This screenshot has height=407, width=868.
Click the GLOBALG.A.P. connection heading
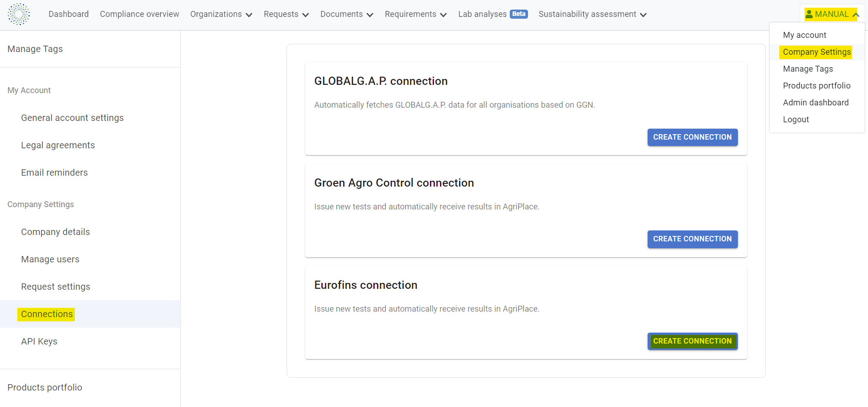[381, 81]
